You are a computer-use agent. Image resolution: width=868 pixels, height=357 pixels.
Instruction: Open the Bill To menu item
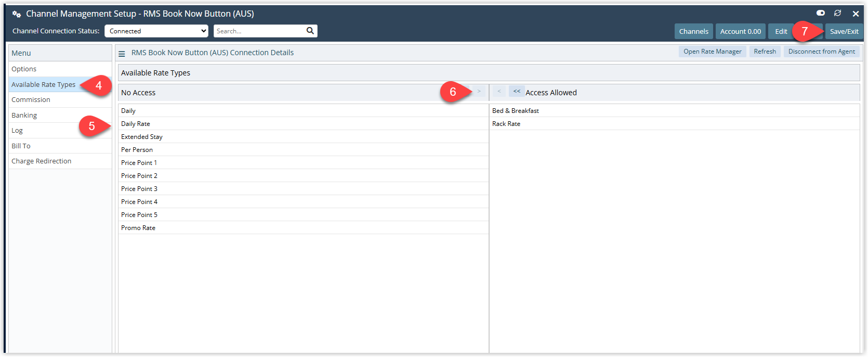(60, 146)
